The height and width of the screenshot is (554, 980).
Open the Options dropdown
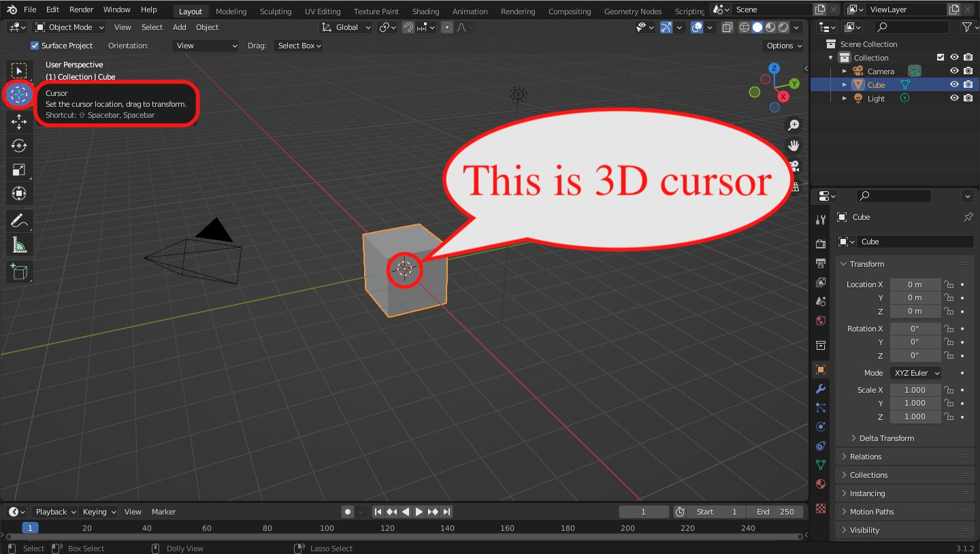[x=784, y=46]
